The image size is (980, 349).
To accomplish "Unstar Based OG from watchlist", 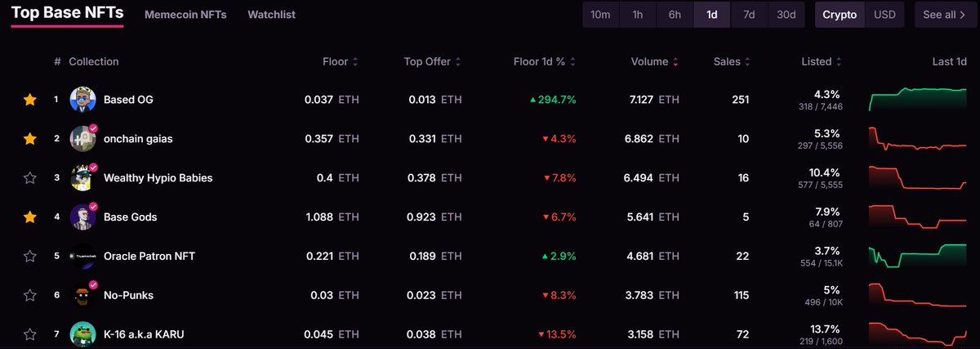I will 30,100.
